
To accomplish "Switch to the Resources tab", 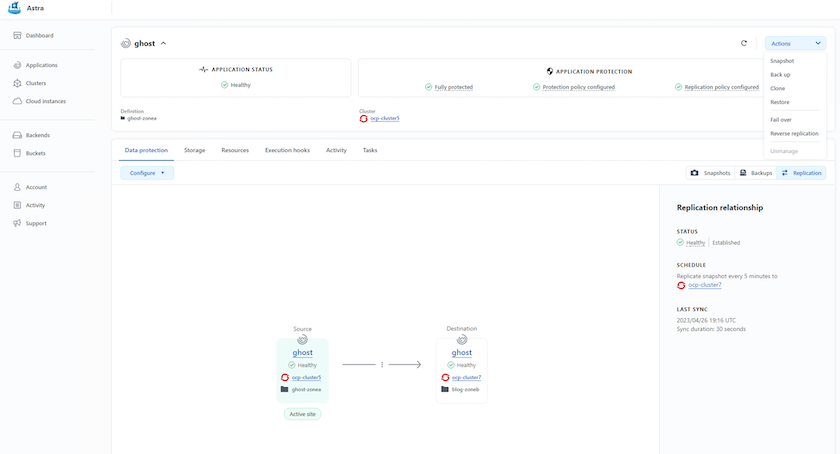I will 235,150.
